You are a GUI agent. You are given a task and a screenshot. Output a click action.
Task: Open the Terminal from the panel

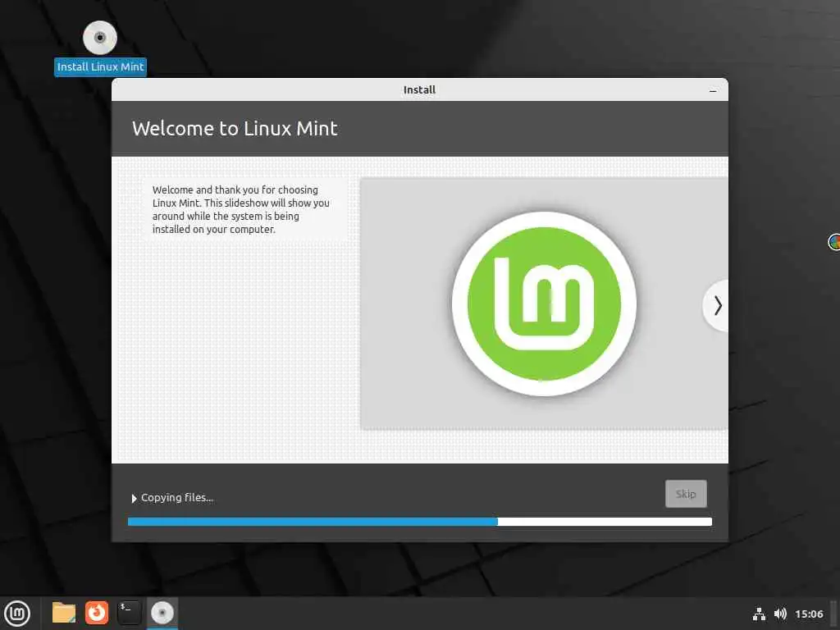click(x=129, y=613)
